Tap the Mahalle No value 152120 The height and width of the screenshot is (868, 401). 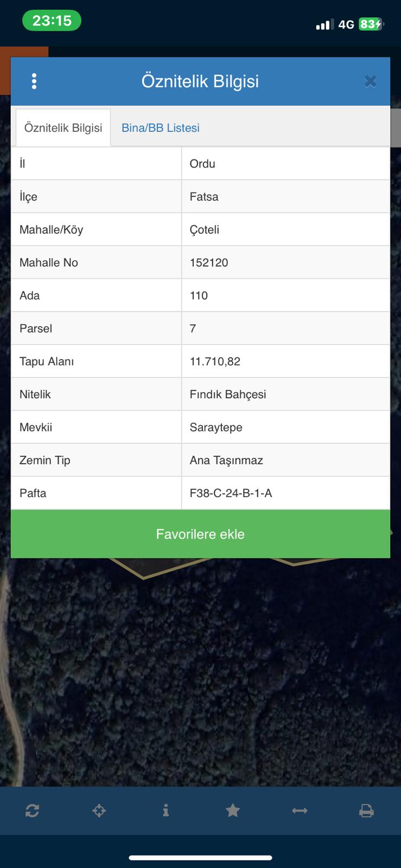209,263
